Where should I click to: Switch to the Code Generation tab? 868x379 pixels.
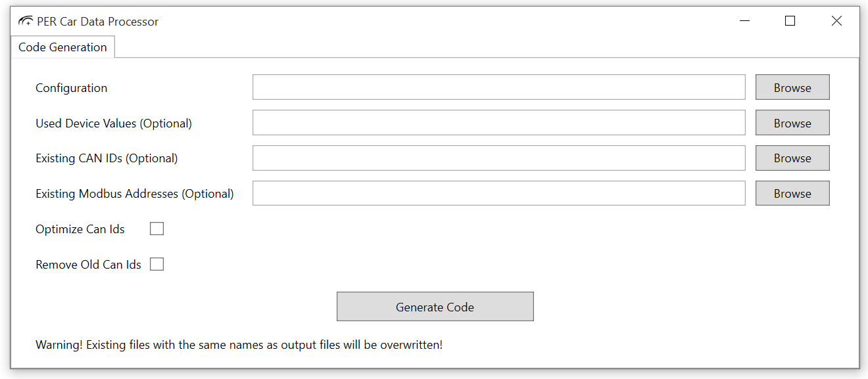click(62, 47)
